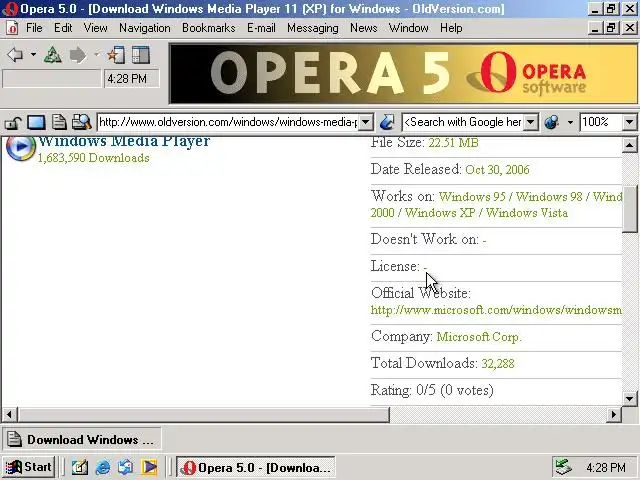Open the Help menu
Image resolution: width=640 pixels, height=480 pixels.
(x=451, y=28)
